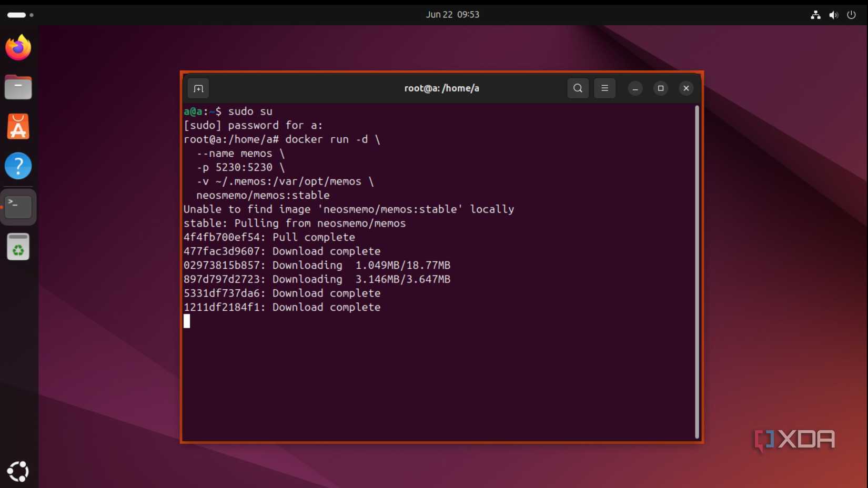Viewport: 868px width, 488px height.
Task: Open Ubuntu App Center
Action: point(18,127)
